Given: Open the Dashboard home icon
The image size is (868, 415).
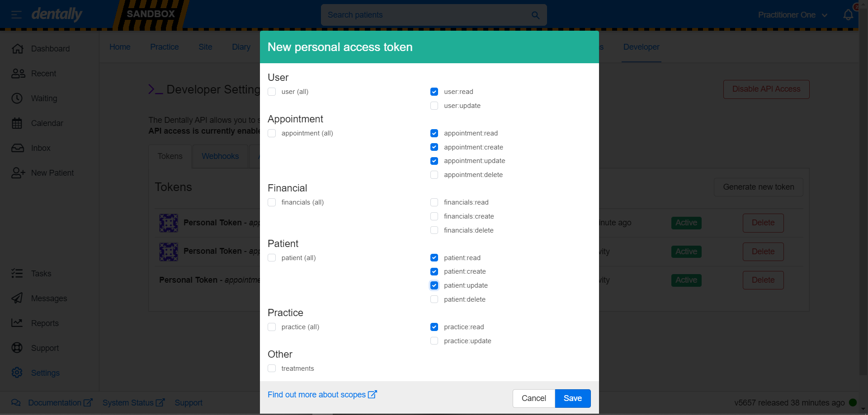Looking at the screenshot, I should tap(17, 49).
